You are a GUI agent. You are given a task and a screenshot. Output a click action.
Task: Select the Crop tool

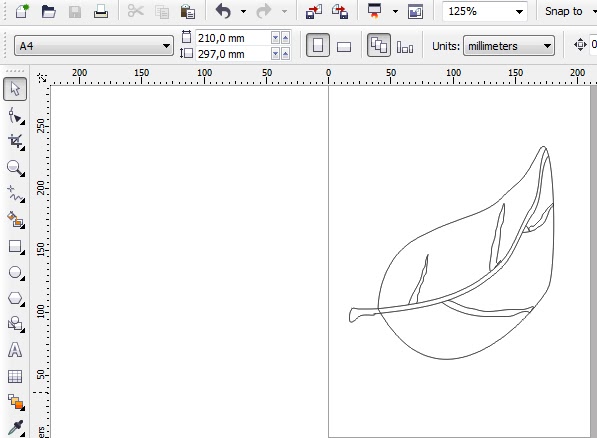coord(16,142)
